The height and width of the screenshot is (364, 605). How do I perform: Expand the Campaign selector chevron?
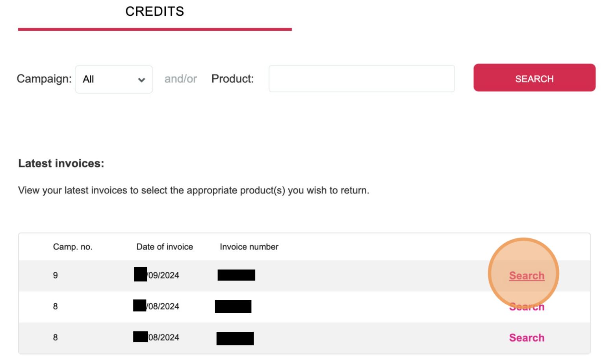tap(141, 79)
